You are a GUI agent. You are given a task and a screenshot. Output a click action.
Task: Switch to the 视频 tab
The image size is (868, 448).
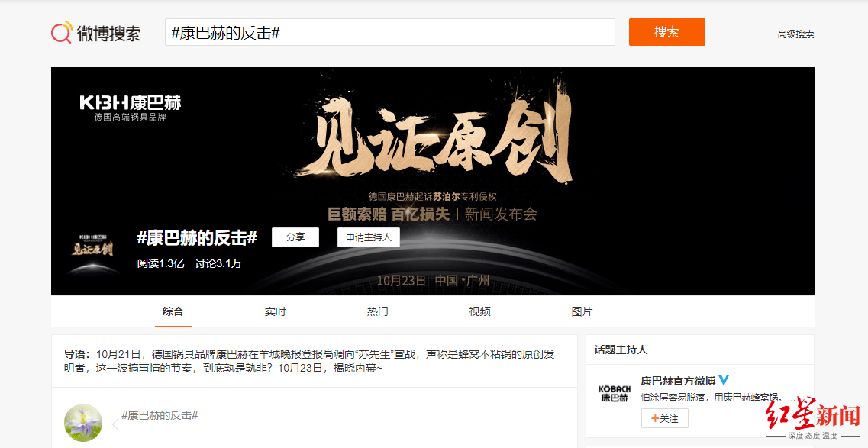(x=479, y=311)
